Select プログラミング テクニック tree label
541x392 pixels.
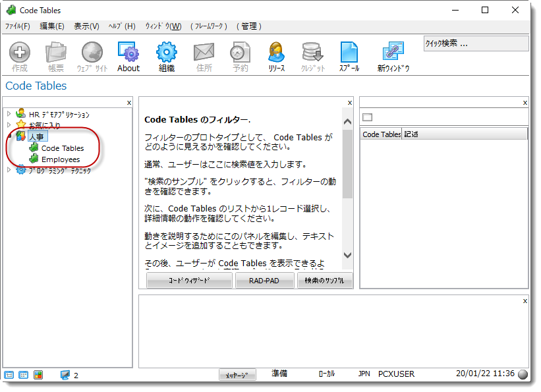tap(60, 171)
